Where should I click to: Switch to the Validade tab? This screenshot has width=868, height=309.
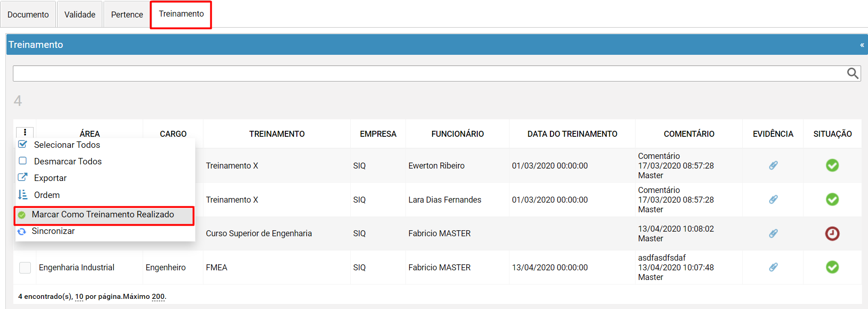80,14
